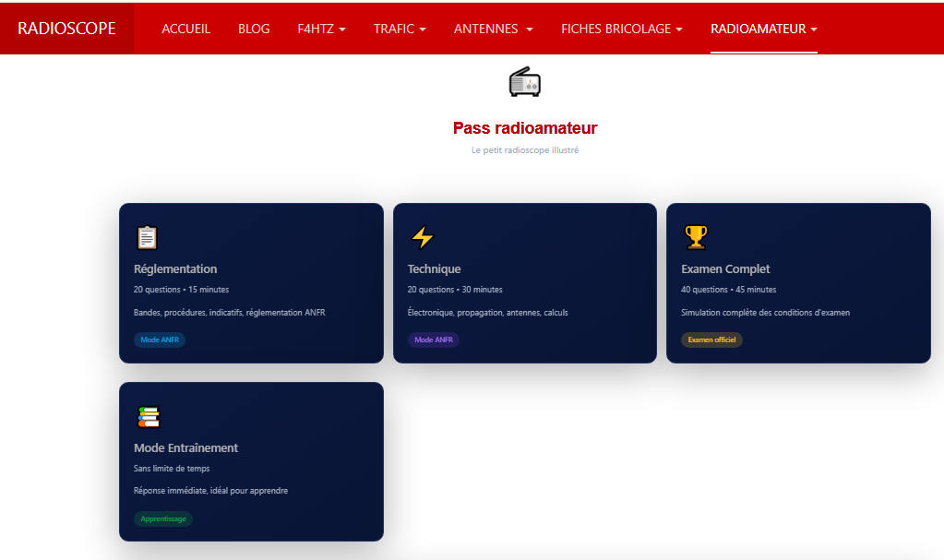Expand the ANTENNES navigation dropdown
Image resolution: width=944 pixels, height=560 pixels.
pos(493,29)
